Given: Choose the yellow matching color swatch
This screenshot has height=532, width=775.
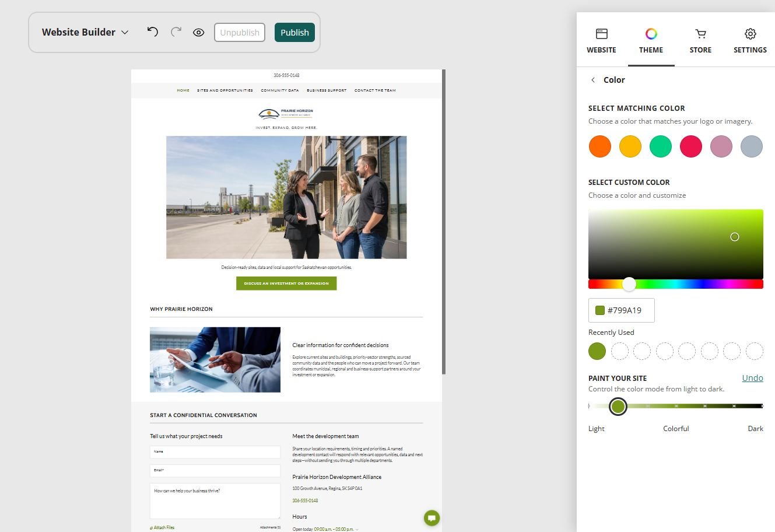Looking at the screenshot, I should (630, 146).
